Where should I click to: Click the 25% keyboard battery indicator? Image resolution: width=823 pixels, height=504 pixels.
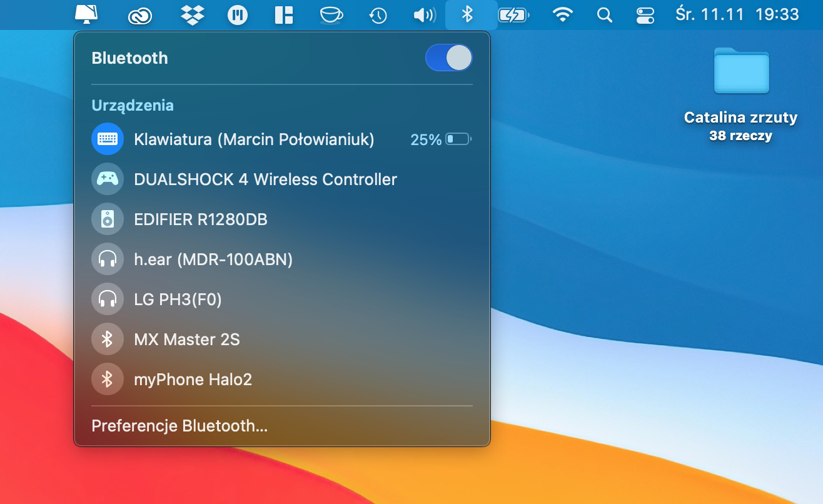(x=440, y=139)
